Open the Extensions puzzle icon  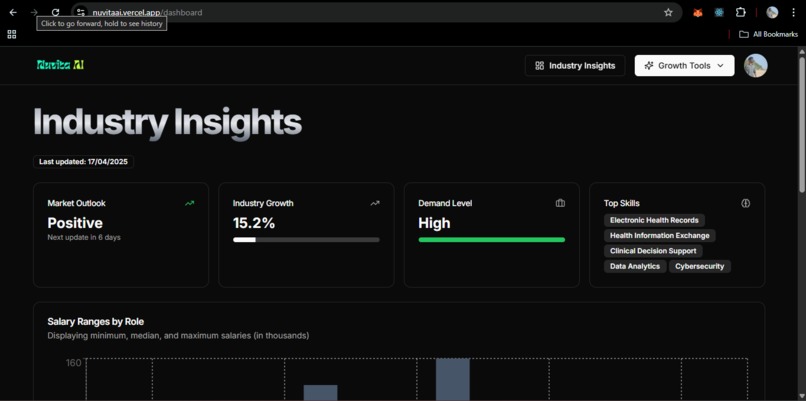(x=740, y=12)
